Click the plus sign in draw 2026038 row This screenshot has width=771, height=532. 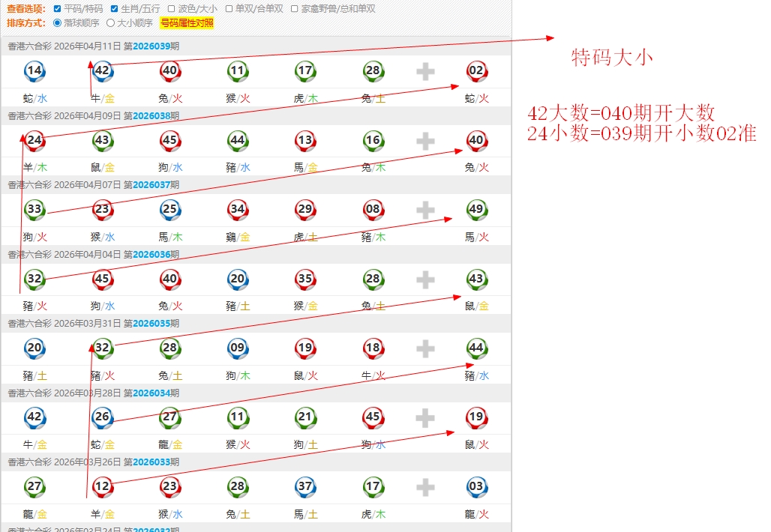(x=425, y=141)
